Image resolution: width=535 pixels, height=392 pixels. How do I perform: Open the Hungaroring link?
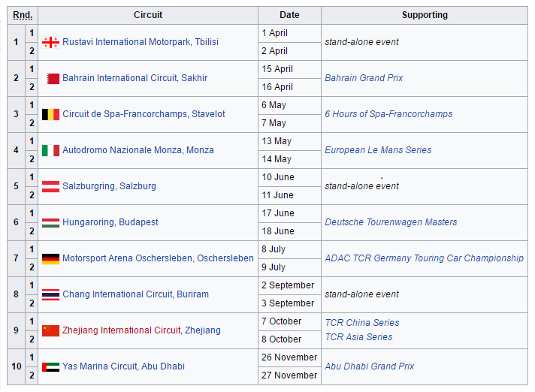(x=88, y=222)
